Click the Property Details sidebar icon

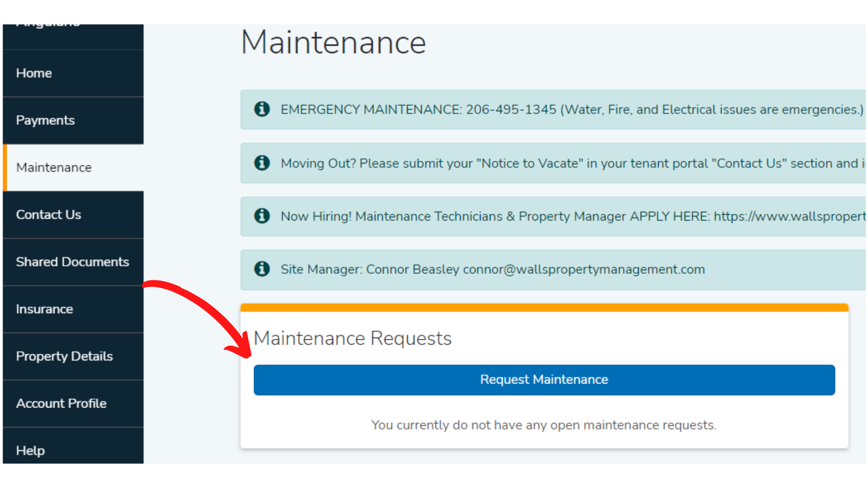71,357
